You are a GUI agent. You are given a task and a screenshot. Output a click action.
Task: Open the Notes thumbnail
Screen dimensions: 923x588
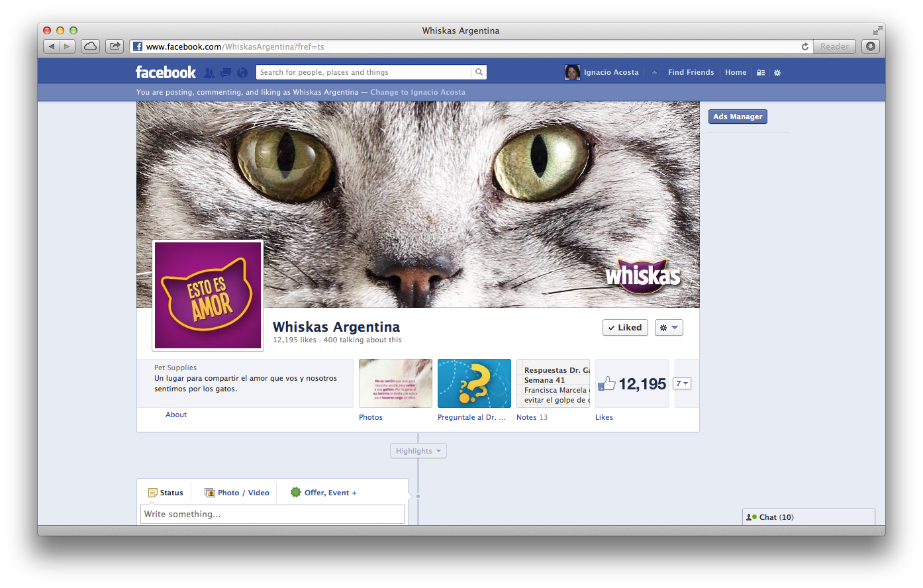[x=553, y=383]
